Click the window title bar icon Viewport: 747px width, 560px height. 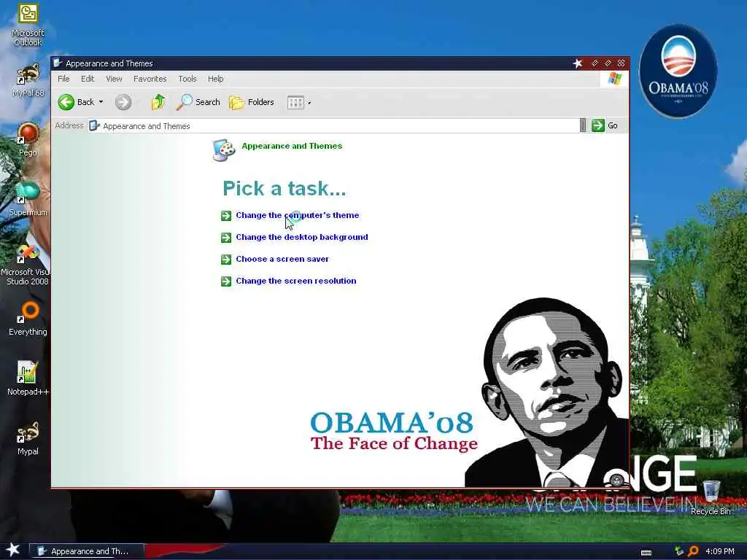click(x=58, y=63)
